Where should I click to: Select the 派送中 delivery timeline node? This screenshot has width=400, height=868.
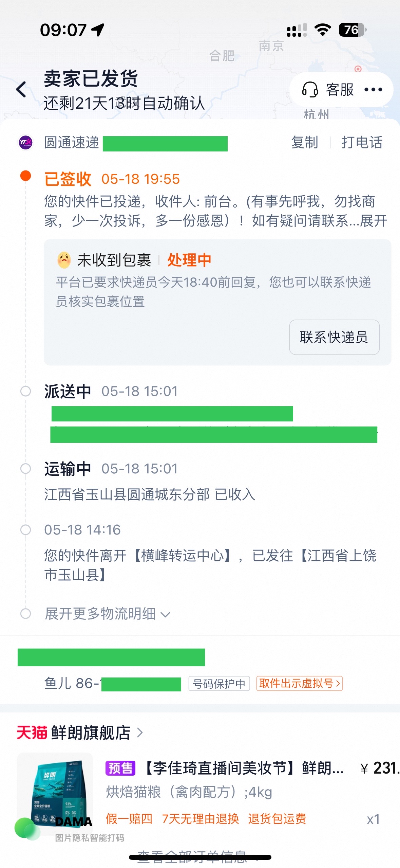pyautogui.click(x=25, y=391)
